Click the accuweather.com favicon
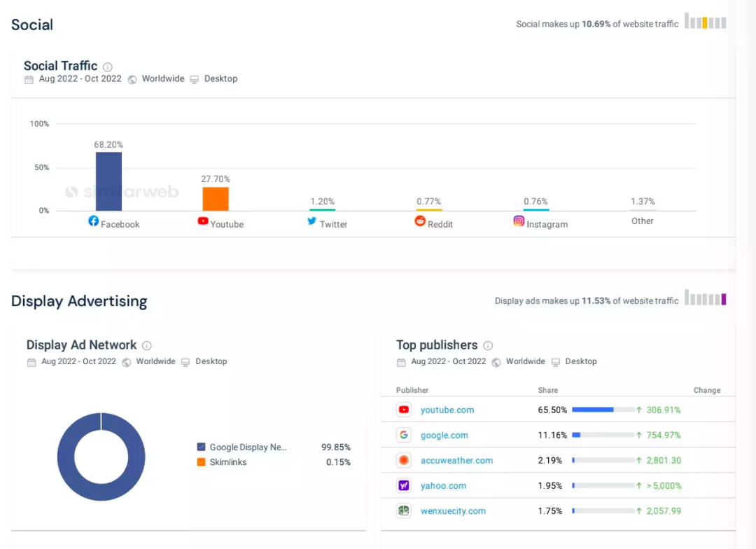This screenshot has height=549, width=756. pyautogui.click(x=403, y=460)
